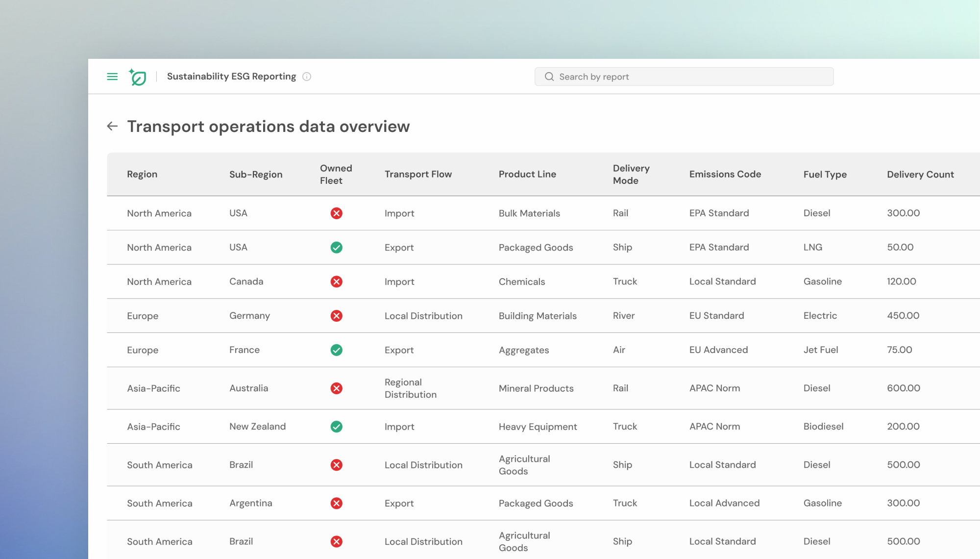Click the Delivery Mode column header
The width and height of the screenshot is (980, 559).
coord(631,174)
